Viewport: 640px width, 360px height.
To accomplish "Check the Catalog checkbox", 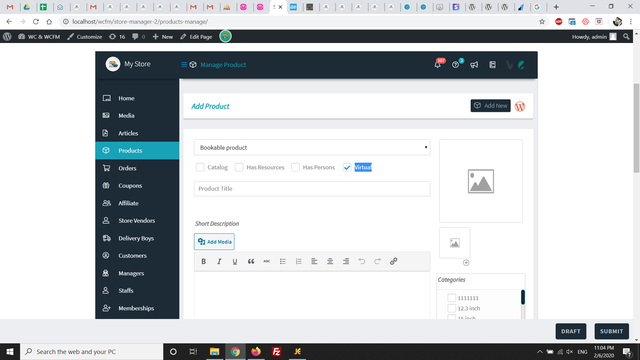I will 200,167.
